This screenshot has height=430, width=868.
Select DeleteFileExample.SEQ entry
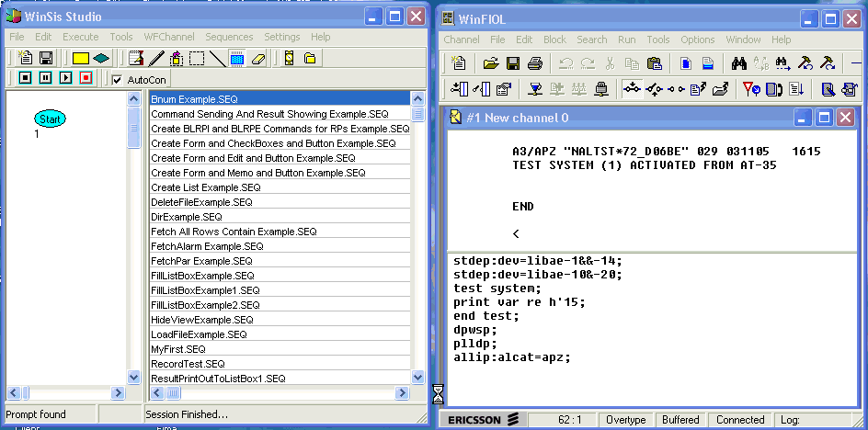280,202
